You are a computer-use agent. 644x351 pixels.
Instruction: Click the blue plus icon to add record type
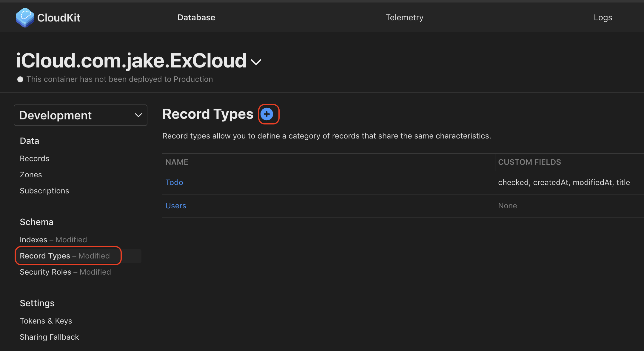[267, 114]
